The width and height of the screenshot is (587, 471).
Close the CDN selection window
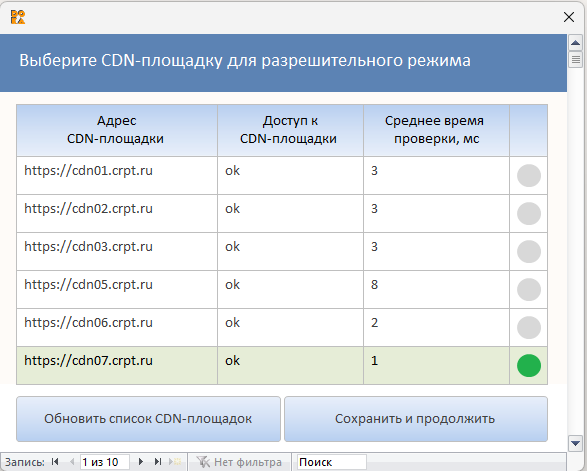569,17
